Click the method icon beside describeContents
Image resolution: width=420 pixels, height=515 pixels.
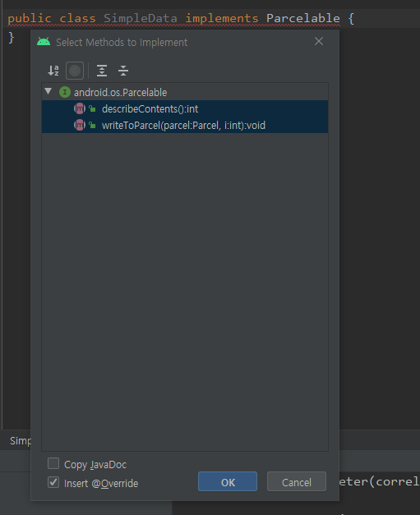pyautogui.click(x=80, y=108)
